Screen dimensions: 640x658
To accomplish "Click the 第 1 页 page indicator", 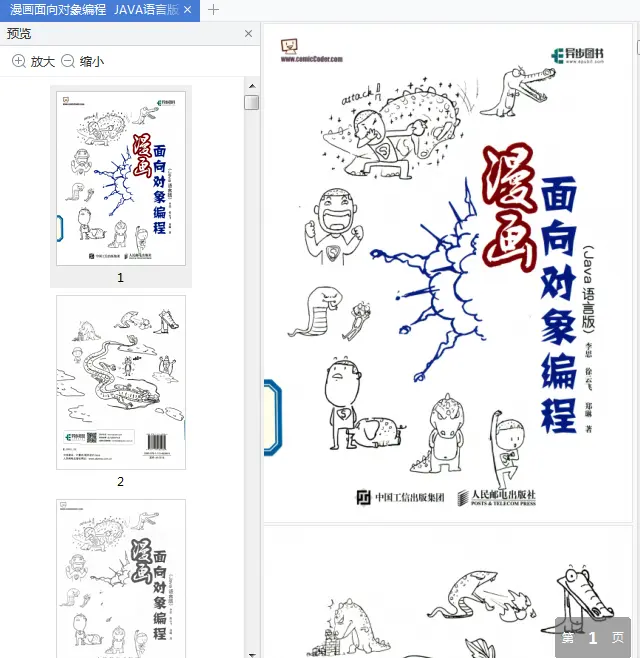I will click(x=593, y=637).
